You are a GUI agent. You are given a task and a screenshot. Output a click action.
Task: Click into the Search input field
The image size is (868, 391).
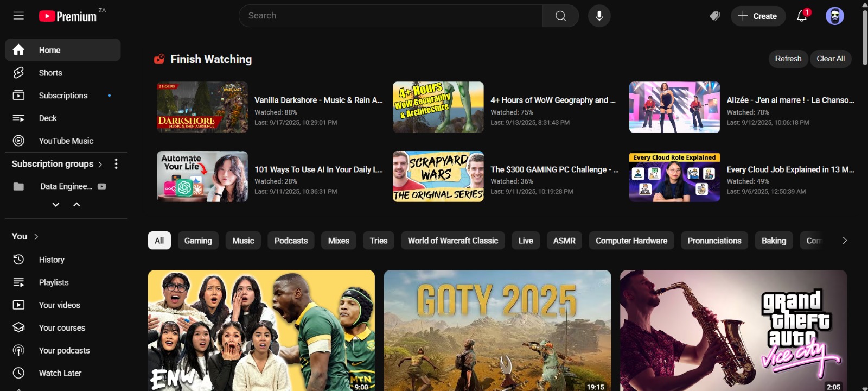(x=391, y=16)
